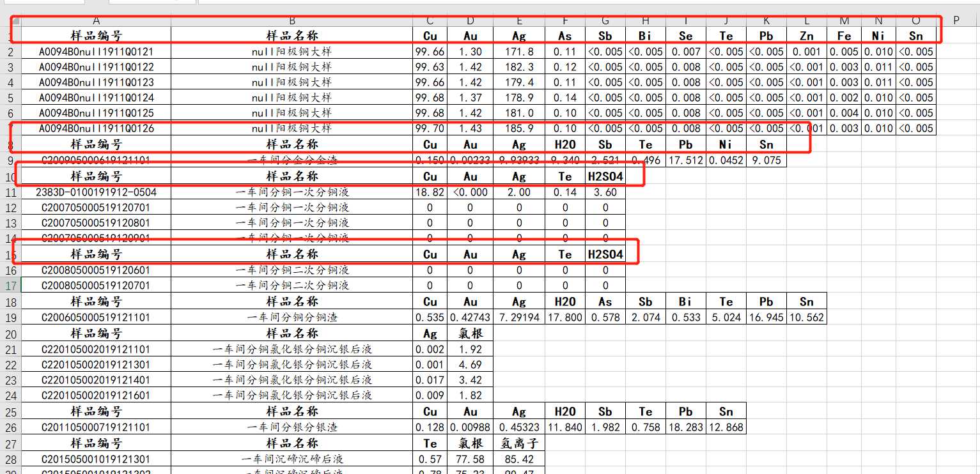Click the Sn value 9.075

[x=766, y=160]
